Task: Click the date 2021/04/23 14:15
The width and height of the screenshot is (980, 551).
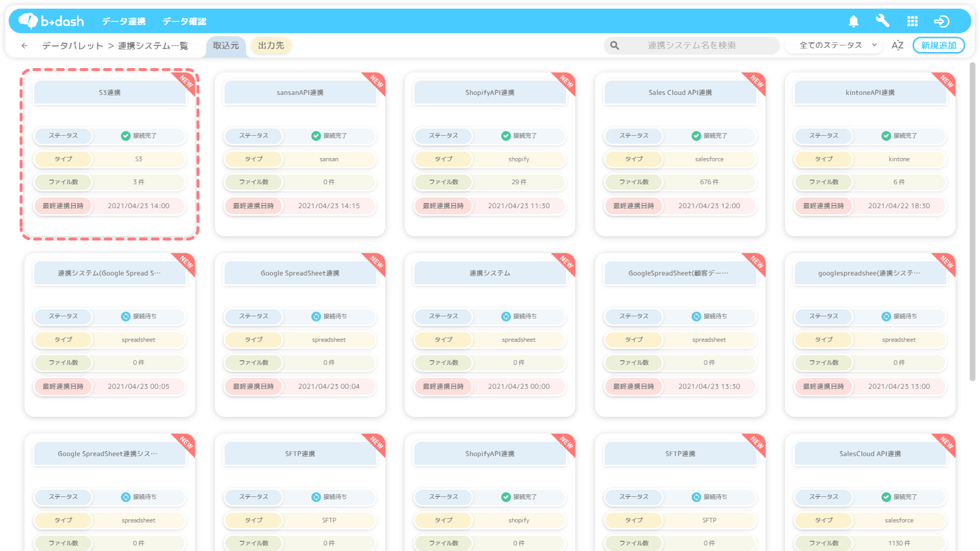Action: click(329, 206)
